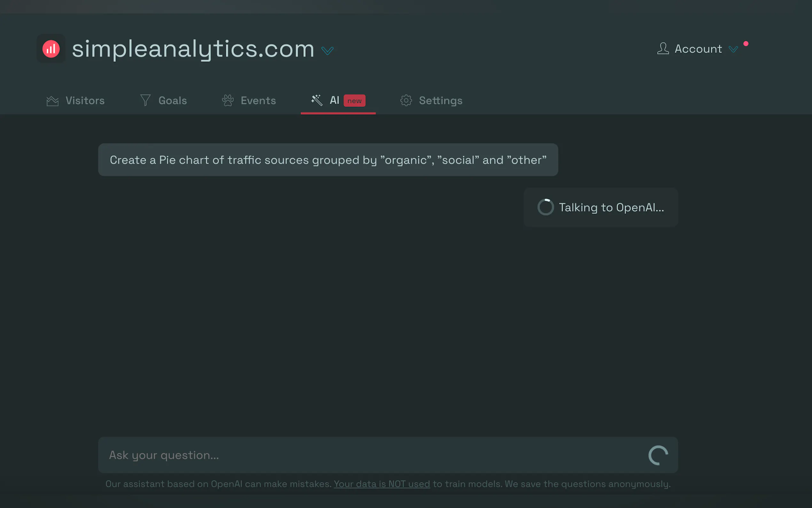812x508 pixels.
Task: Click the Settings gear icon
Action: click(406, 100)
